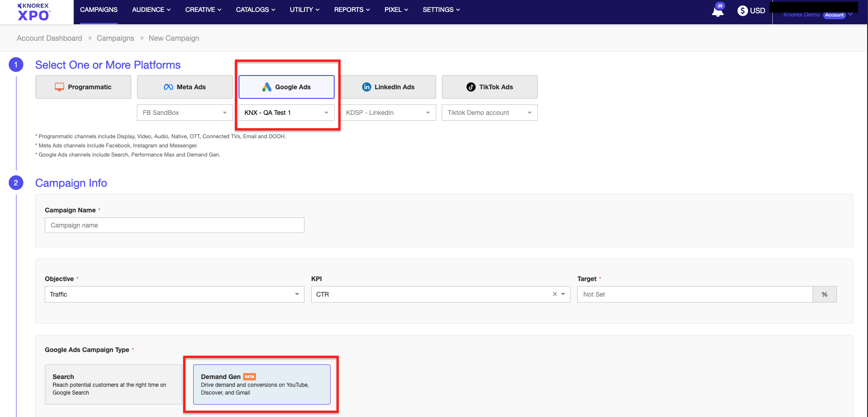Viewport: 868px width, 417px height.
Task: Toggle the Google Ads platform button
Action: point(286,87)
